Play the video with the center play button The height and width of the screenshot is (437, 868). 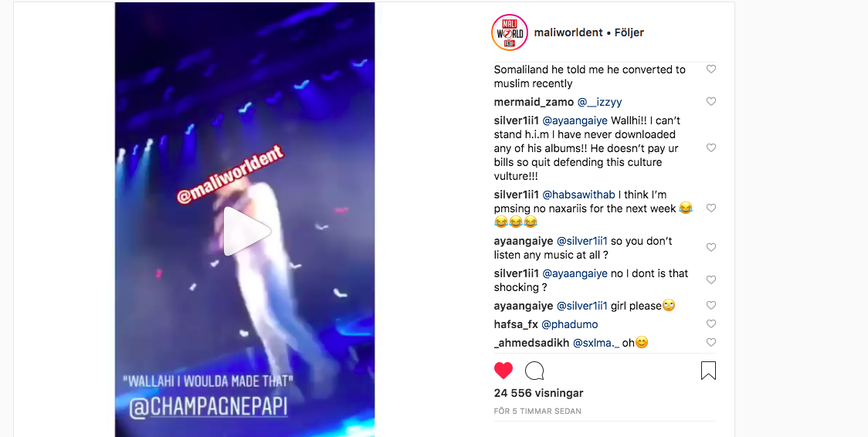247,231
